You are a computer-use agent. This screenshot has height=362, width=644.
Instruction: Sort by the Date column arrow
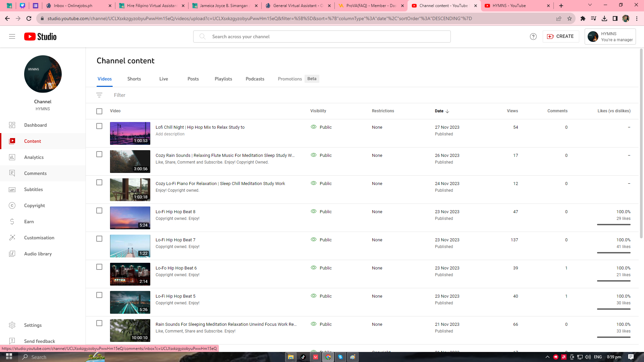[x=447, y=111]
